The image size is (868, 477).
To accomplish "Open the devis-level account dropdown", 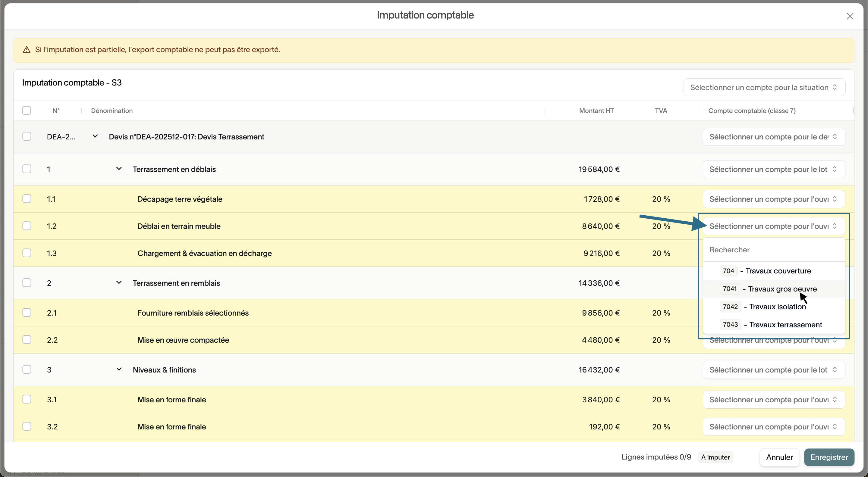I will [773, 137].
